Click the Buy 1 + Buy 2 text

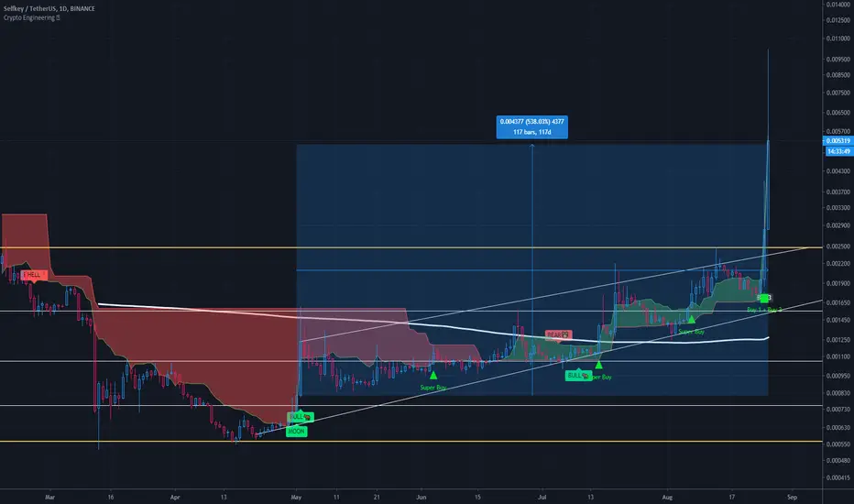pos(764,310)
